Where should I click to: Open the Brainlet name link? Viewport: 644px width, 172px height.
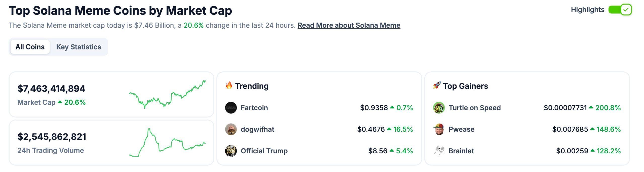tap(461, 151)
